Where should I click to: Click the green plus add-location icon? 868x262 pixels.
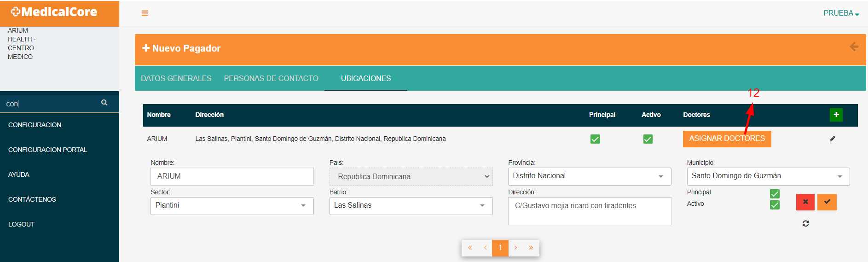tap(836, 115)
